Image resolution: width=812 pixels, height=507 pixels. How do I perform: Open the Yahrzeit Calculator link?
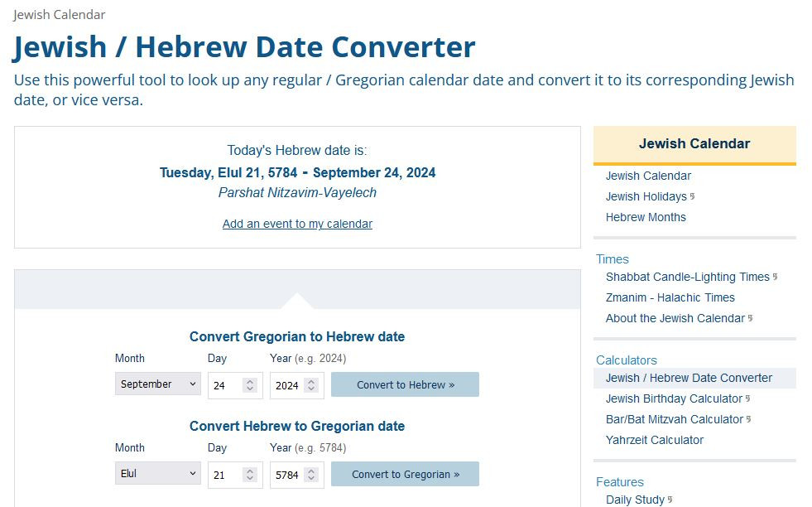click(x=654, y=440)
